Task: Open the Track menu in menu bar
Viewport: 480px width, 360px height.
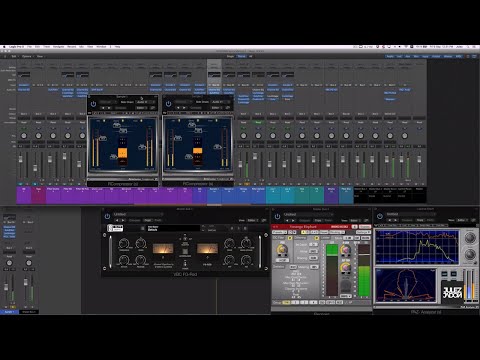Action: [47, 47]
